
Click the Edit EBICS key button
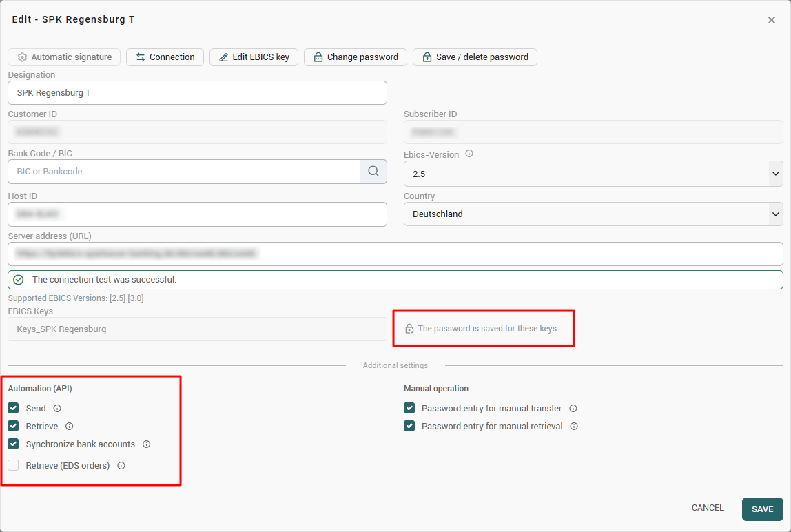pyautogui.click(x=254, y=57)
